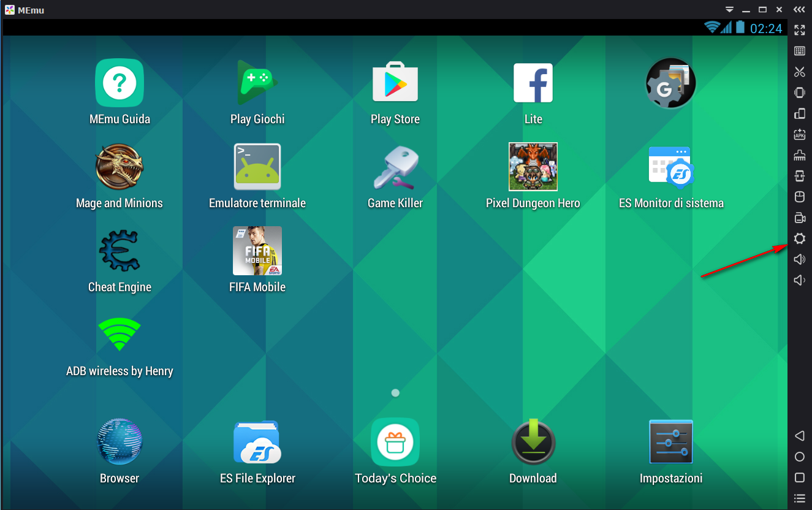Click the battery status icon
Screen dimensions: 812x510
(x=740, y=27)
